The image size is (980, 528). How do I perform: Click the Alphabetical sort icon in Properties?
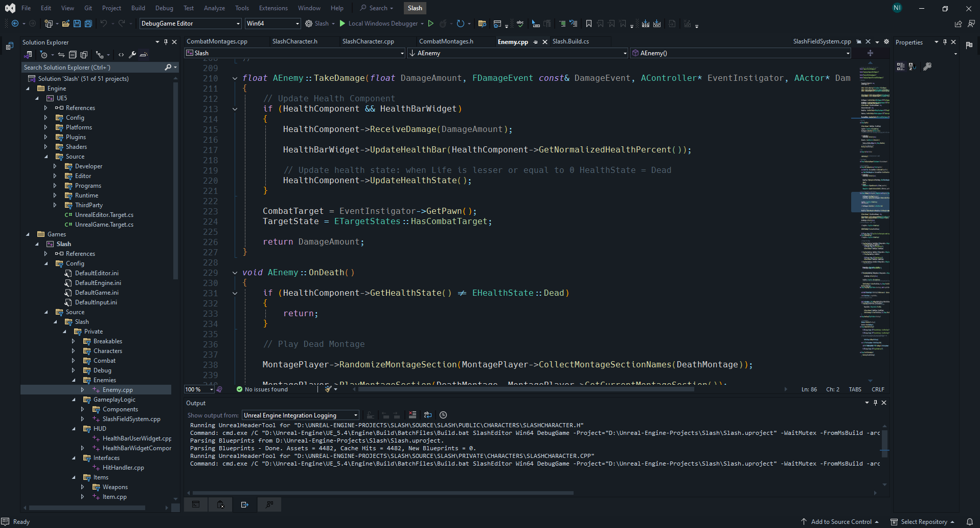coord(912,67)
